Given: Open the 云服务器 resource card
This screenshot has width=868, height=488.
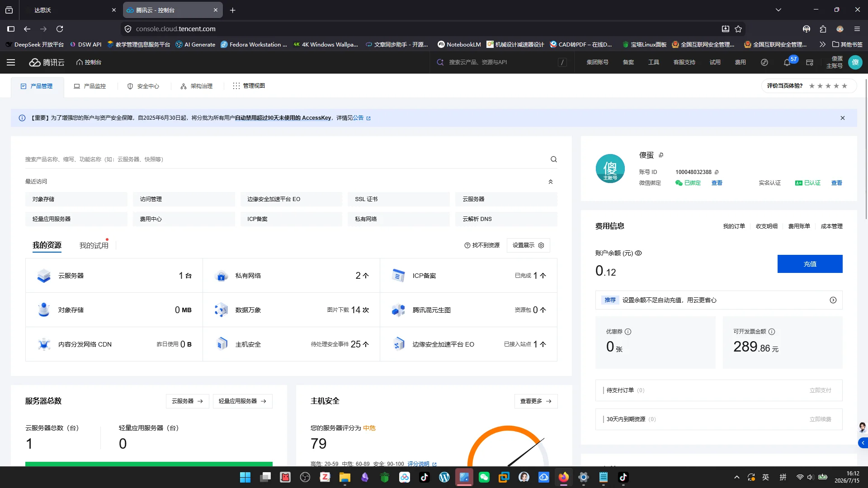Looking at the screenshot, I should [114, 276].
